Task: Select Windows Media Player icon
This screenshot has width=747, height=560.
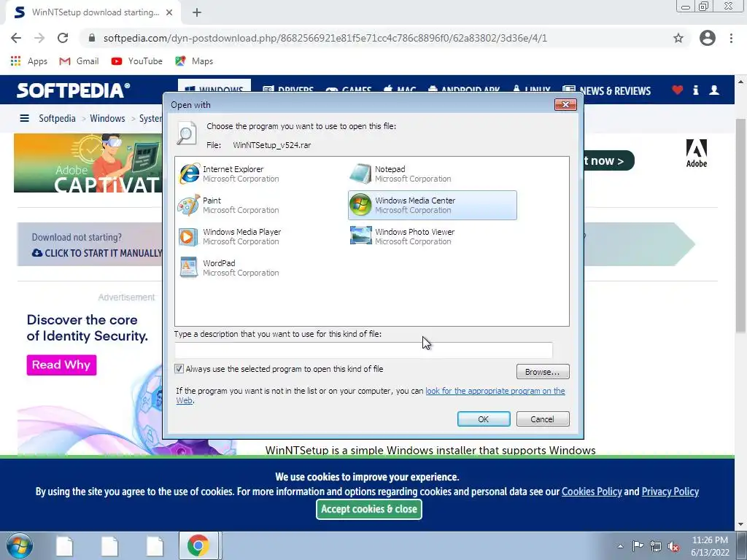Action: [189, 237]
